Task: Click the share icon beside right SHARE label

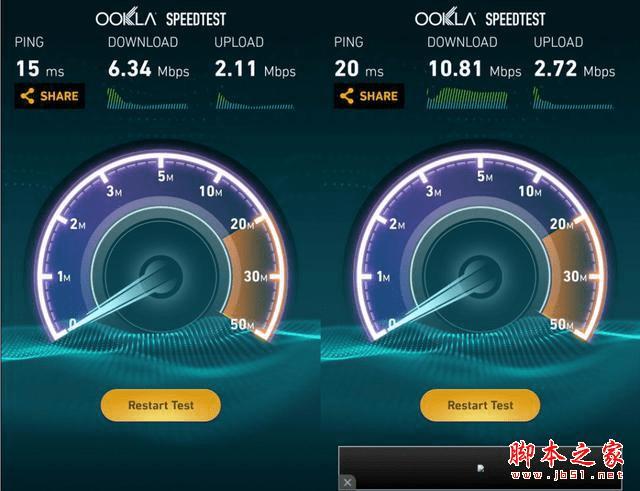Action: 347,96
